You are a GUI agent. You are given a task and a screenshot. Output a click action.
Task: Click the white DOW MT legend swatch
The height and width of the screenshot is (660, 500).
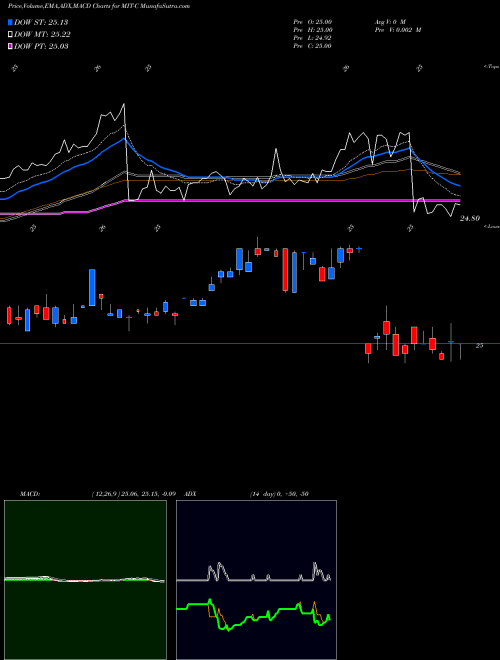[10, 35]
